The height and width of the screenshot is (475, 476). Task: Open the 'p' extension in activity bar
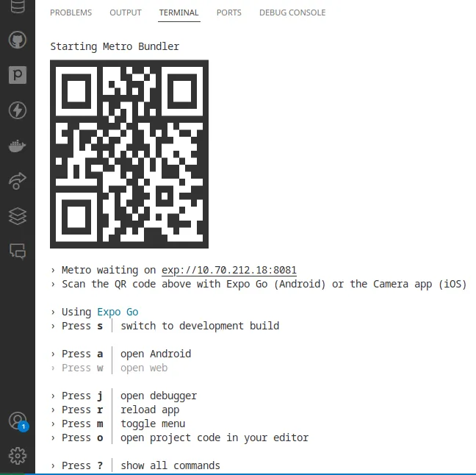click(18, 75)
